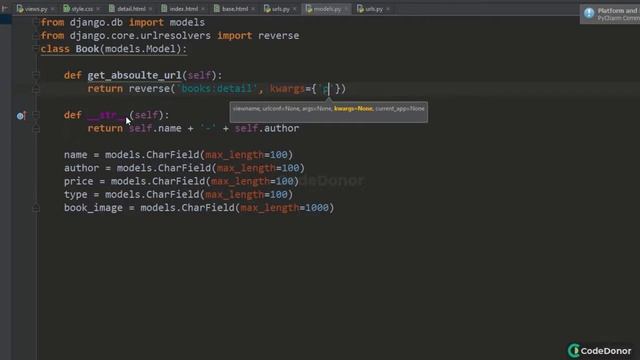Switch to the base.html tab
Viewport: 640px width, 360px height.
pos(235,9)
